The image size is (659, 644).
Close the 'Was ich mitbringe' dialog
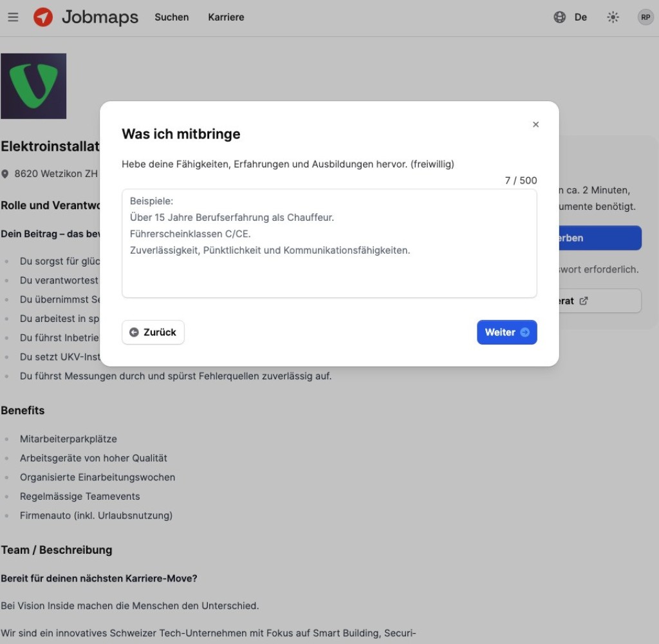(535, 125)
